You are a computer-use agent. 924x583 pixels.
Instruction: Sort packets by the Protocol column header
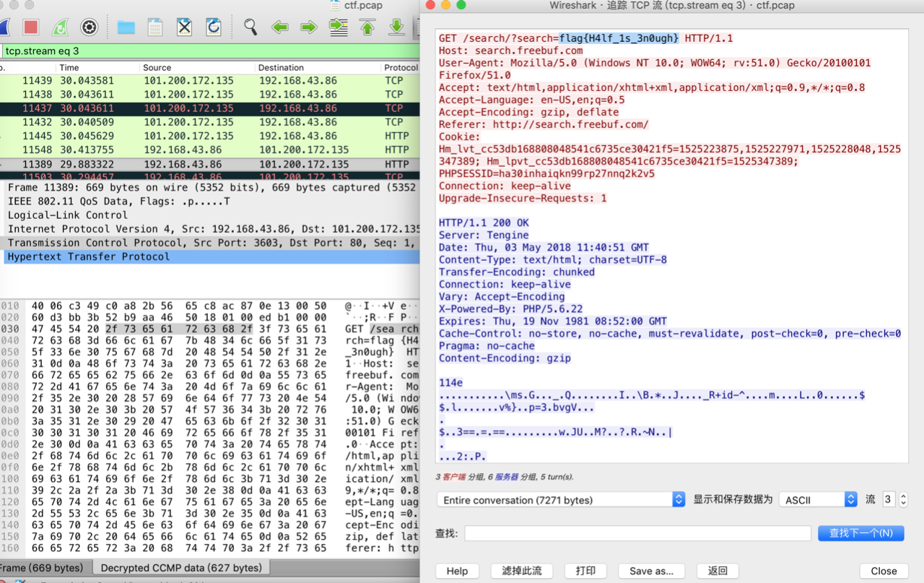click(x=401, y=67)
